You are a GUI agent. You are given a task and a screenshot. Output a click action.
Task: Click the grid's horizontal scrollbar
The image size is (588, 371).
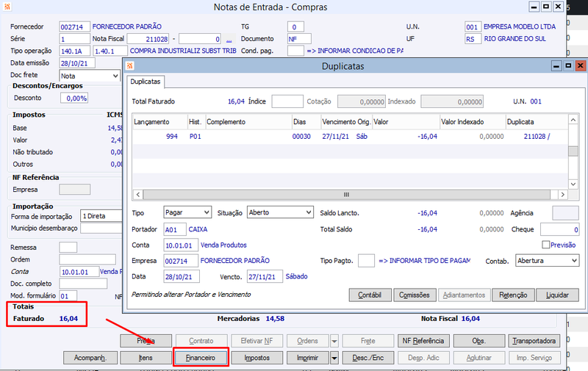pos(345,195)
